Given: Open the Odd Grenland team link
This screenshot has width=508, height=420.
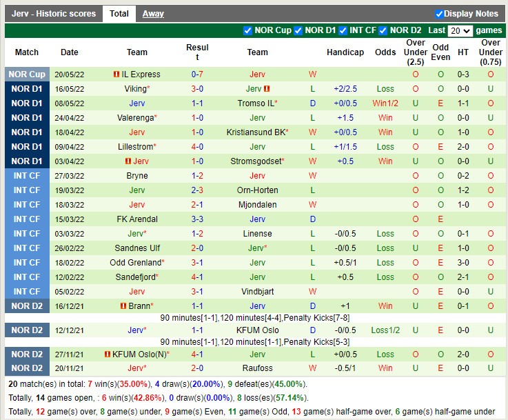Looking at the screenshot, I should point(135,263).
